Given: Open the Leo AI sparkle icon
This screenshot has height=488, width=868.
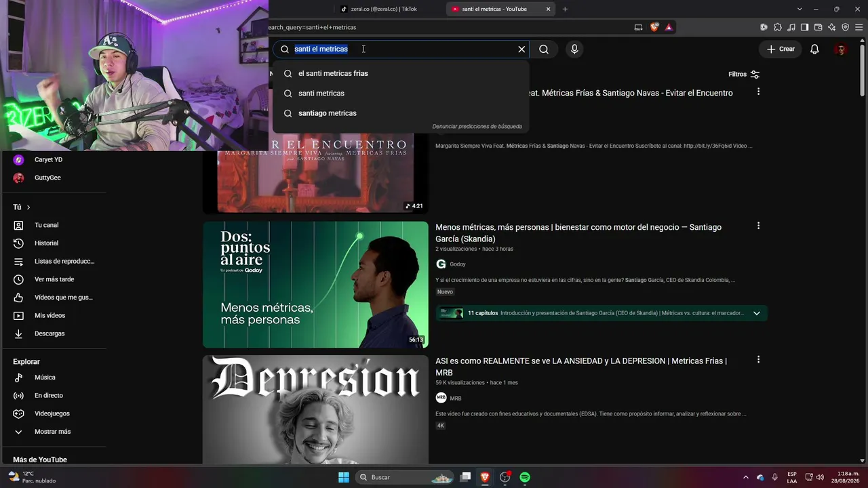Looking at the screenshot, I should tap(831, 27).
